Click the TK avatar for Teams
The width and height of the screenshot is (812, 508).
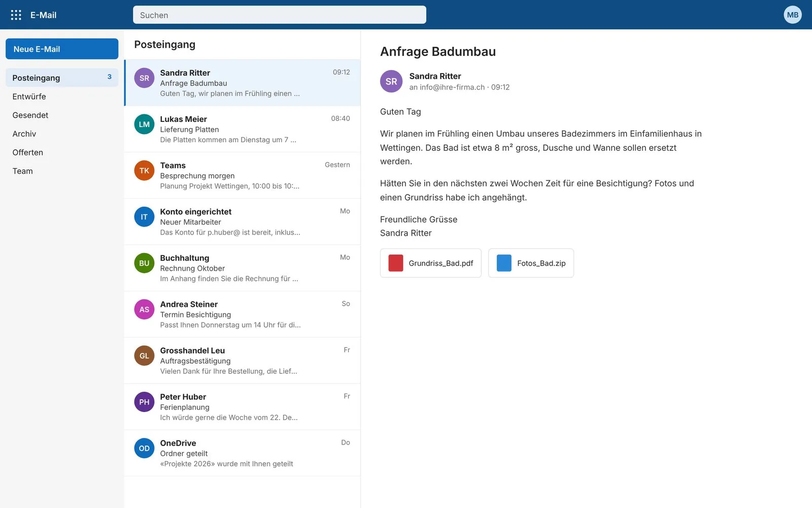point(144,170)
